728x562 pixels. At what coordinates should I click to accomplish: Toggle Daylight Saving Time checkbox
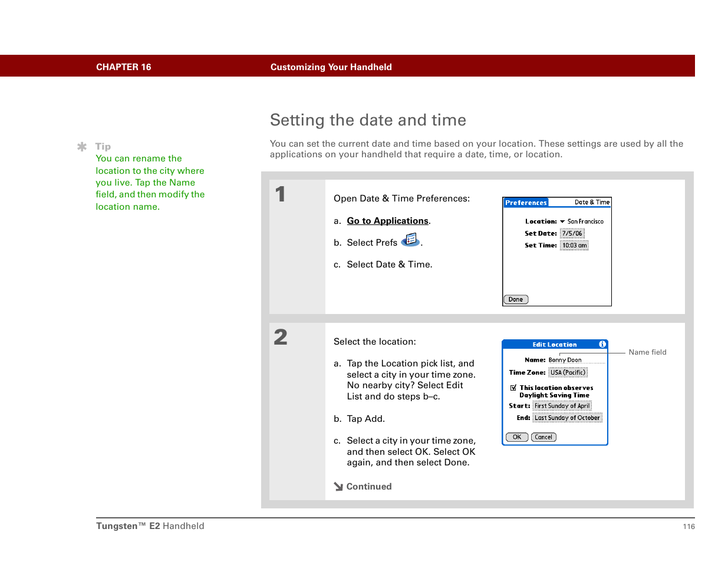(x=513, y=388)
